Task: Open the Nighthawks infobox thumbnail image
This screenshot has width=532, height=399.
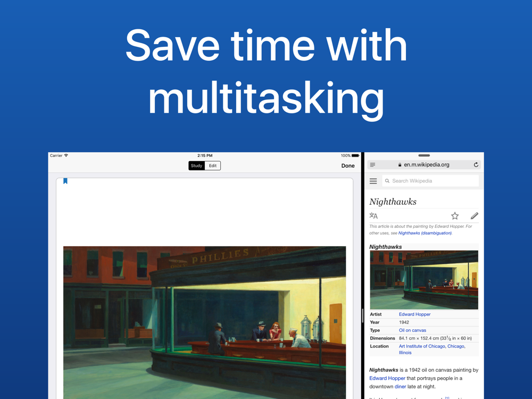Action: pyautogui.click(x=424, y=280)
